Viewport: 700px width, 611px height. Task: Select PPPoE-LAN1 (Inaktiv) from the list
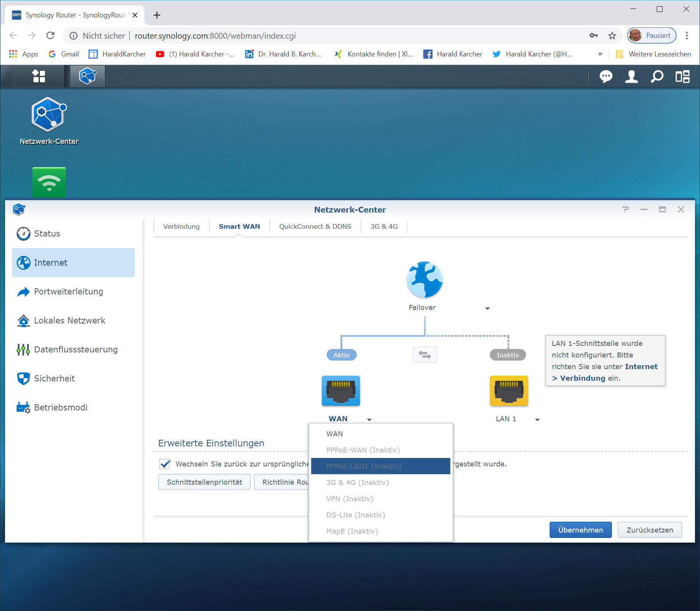click(380, 466)
